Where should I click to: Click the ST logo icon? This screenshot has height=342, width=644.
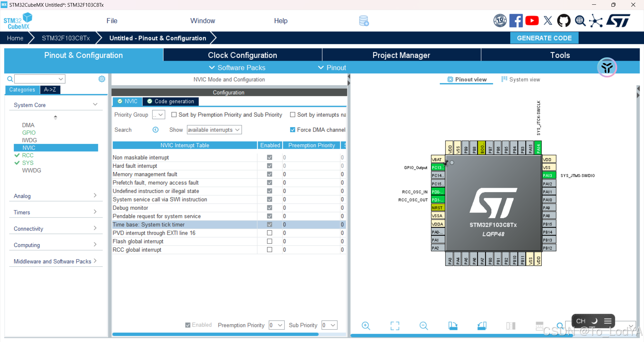point(618,21)
